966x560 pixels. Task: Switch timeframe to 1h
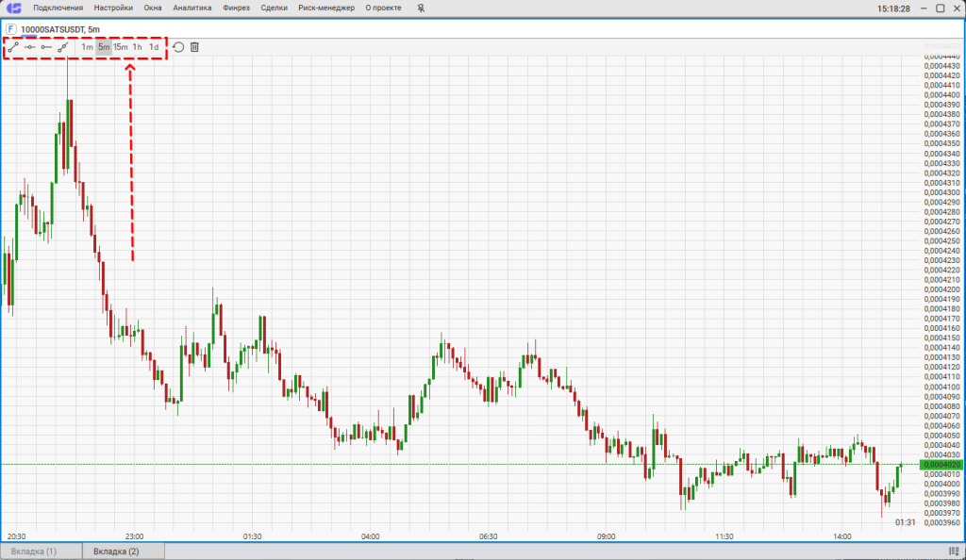coord(138,47)
